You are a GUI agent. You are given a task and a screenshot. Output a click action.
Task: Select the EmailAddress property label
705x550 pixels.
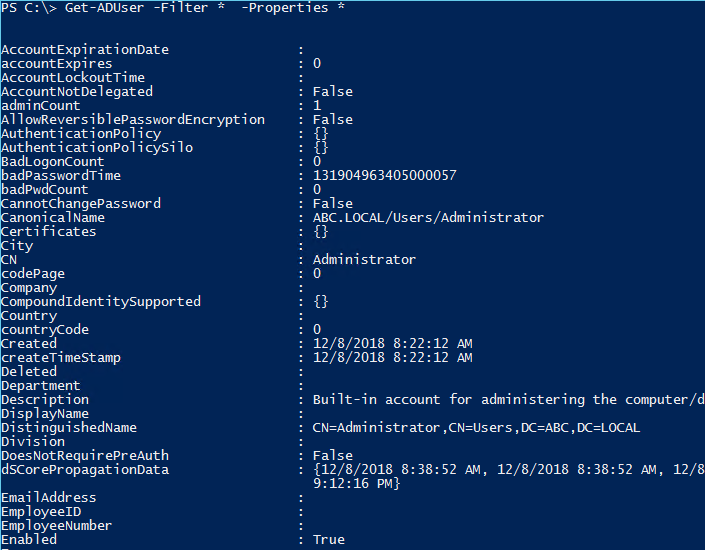click(49, 497)
